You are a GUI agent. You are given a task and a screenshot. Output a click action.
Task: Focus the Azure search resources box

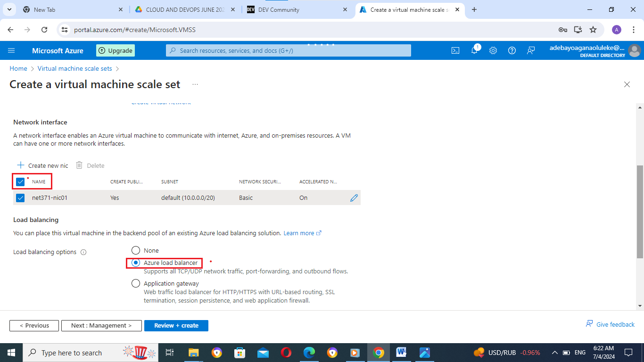coord(289,50)
